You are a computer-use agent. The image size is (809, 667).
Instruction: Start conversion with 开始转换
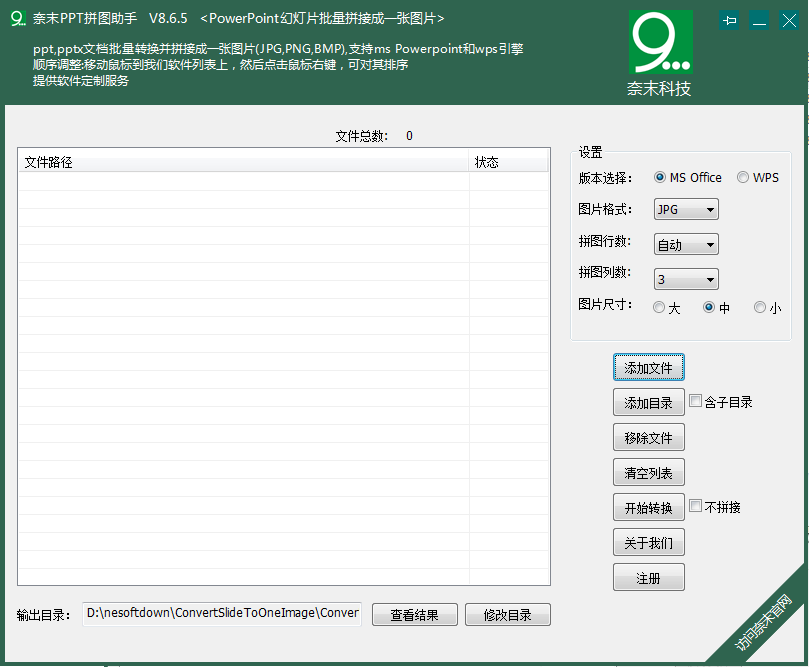point(648,507)
